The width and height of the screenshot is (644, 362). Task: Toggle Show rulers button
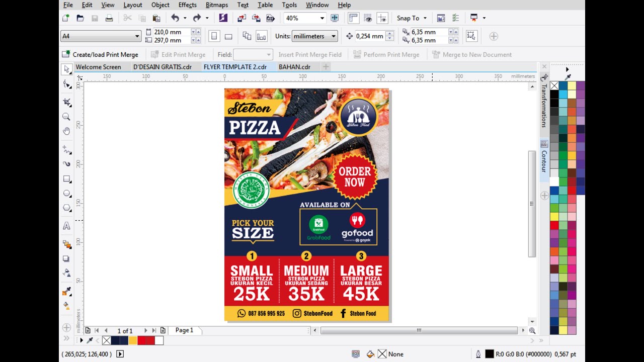pyautogui.click(x=353, y=18)
